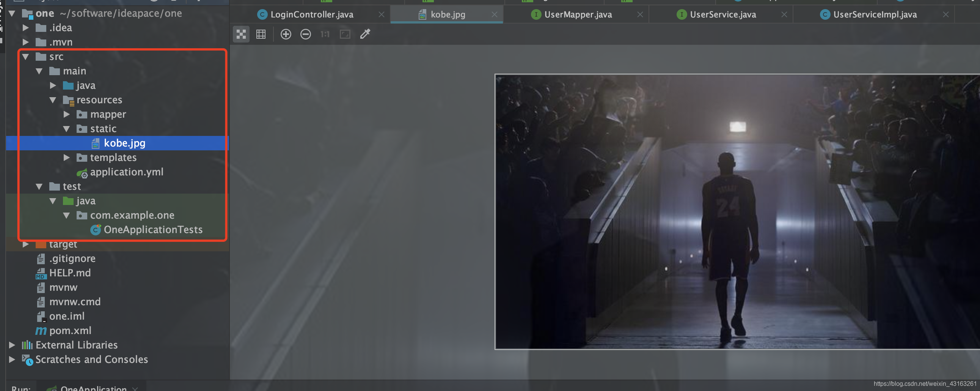980x391 pixels.
Task: Click the kobe.jpg image file icon in tree
Action: (x=96, y=143)
